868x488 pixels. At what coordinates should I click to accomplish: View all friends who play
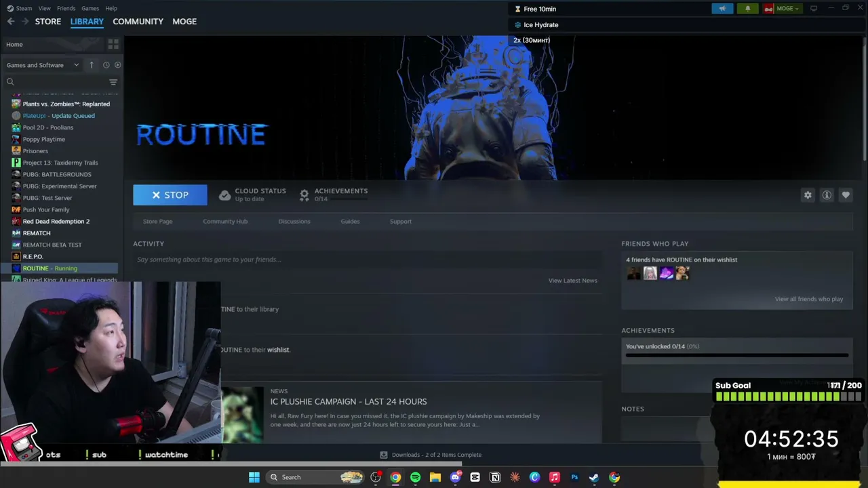[809, 299]
